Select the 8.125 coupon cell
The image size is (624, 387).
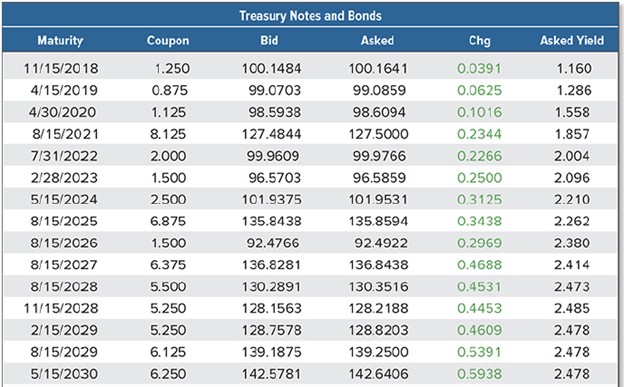168,134
